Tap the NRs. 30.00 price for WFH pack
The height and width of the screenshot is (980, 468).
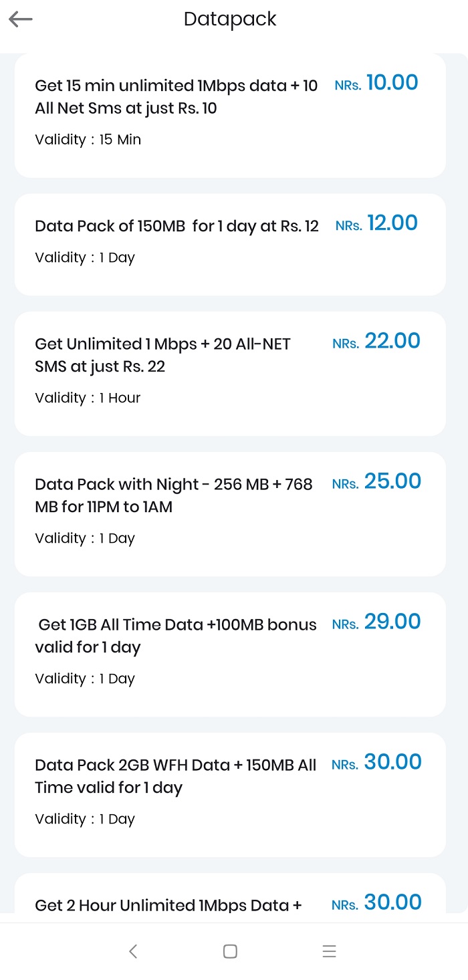click(376, 761)
